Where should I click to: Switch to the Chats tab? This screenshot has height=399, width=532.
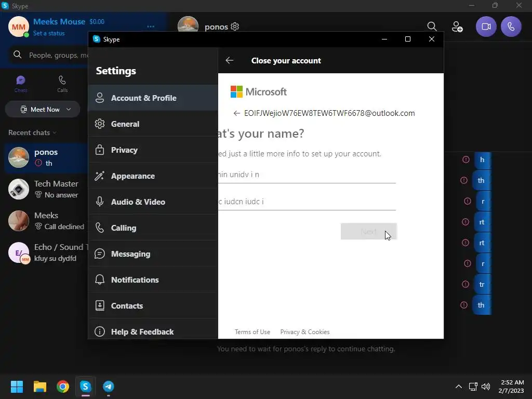pyautogui.click(x=21, y=84)
